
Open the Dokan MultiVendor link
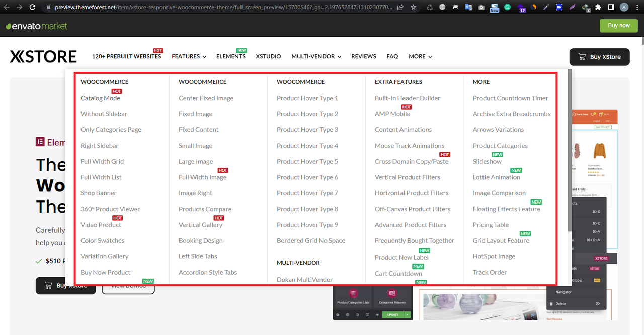coord(305,280)
